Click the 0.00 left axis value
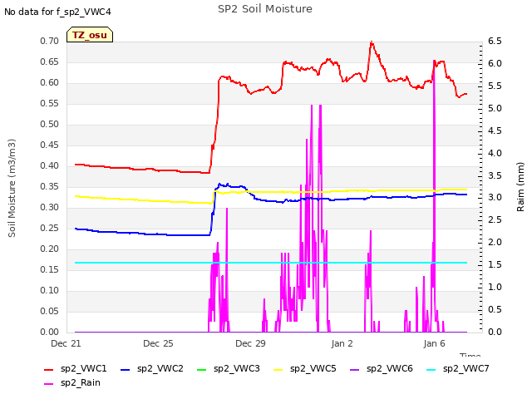This screenshot has width=532, height=399. [50, 332]
